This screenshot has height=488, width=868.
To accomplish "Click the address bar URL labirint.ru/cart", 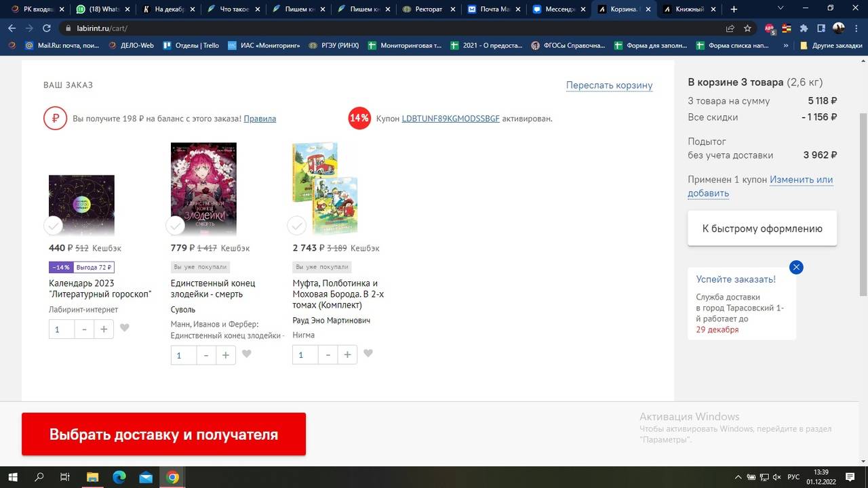I will (103, 28).
